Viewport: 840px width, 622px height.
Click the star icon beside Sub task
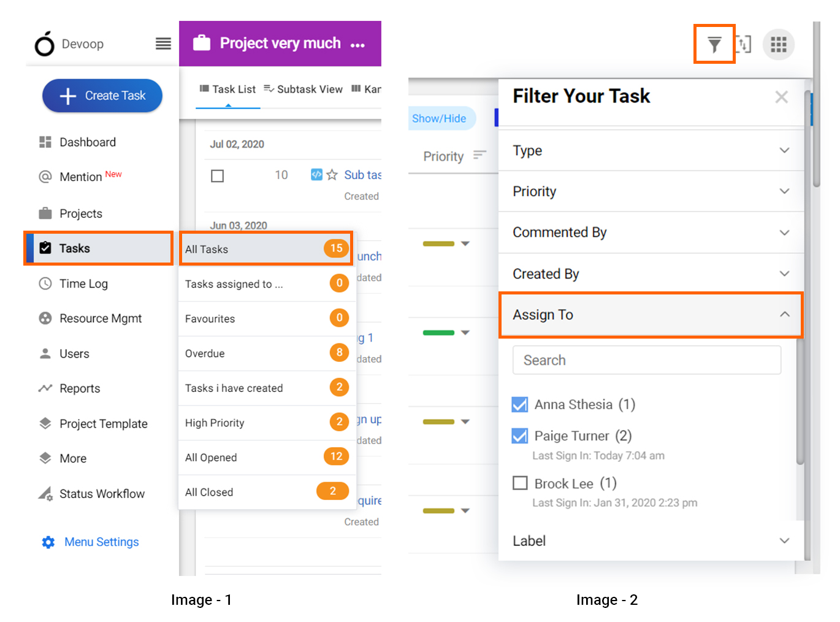[332, 175]
